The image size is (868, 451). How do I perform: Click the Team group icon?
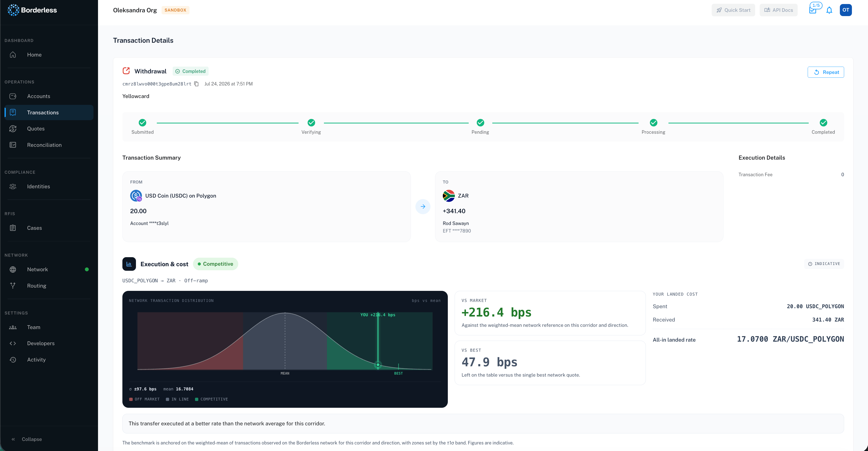click(13, 327)
